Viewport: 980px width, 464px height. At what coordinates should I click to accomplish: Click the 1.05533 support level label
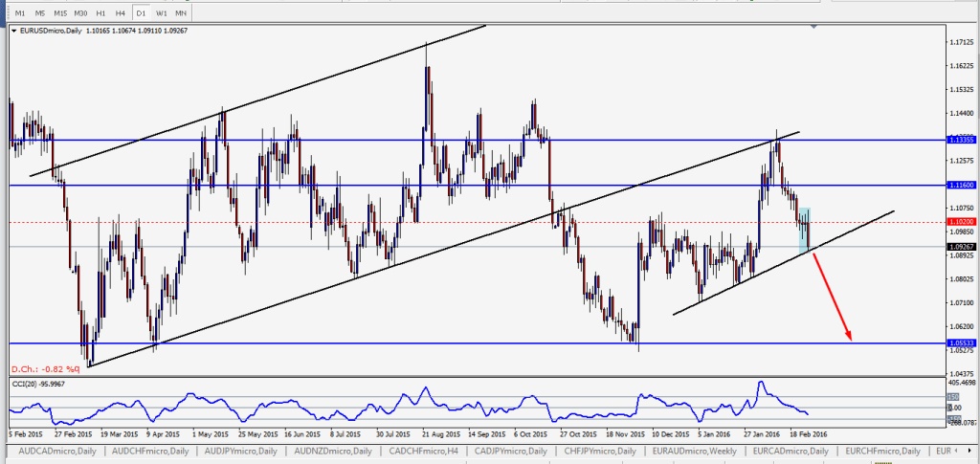tap(961, 342)
